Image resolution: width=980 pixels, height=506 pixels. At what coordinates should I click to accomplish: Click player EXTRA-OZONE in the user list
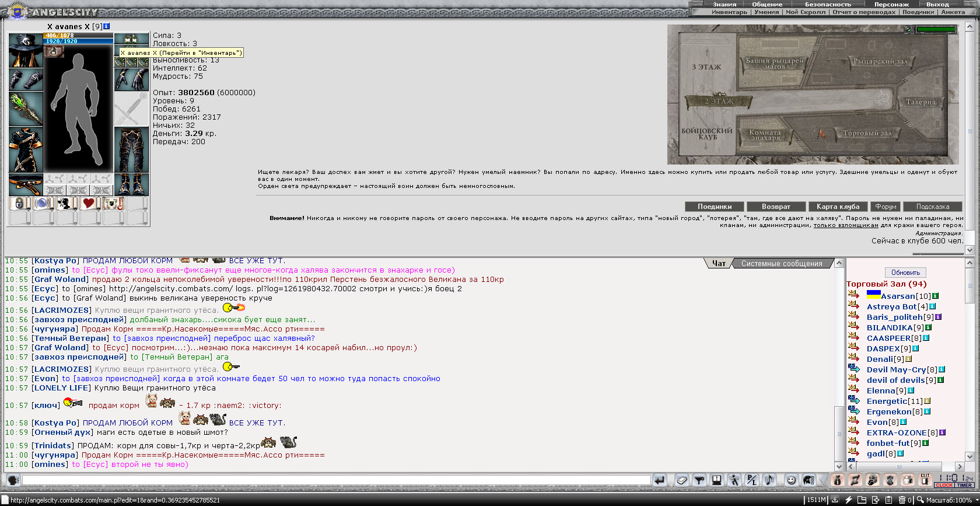(x=897, y=432)
